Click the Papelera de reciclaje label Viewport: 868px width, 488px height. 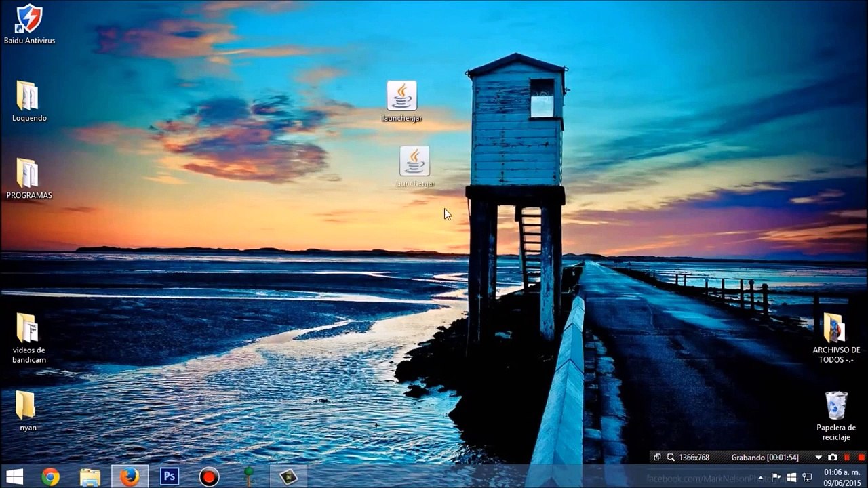point(836,432)
